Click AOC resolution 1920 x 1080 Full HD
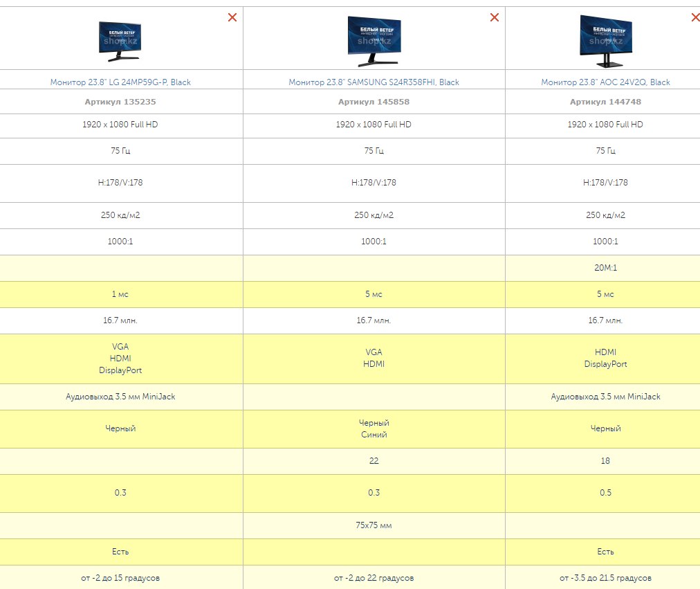700x589 pixels. (605, 125)
